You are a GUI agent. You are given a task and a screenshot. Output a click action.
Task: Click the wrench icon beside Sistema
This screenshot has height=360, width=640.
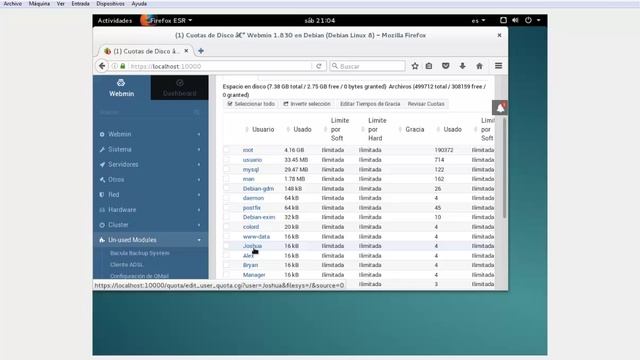102,149
